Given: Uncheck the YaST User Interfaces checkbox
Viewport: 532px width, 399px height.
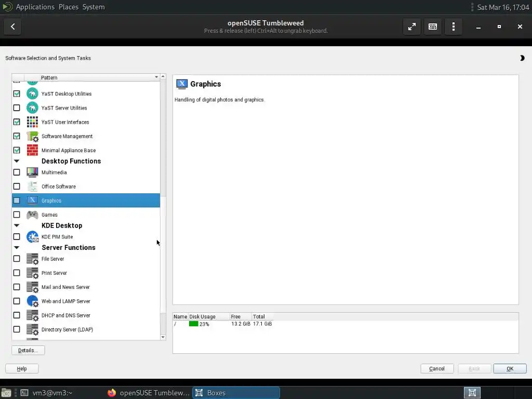Looking at the screenshot, I should pos(17,122).
